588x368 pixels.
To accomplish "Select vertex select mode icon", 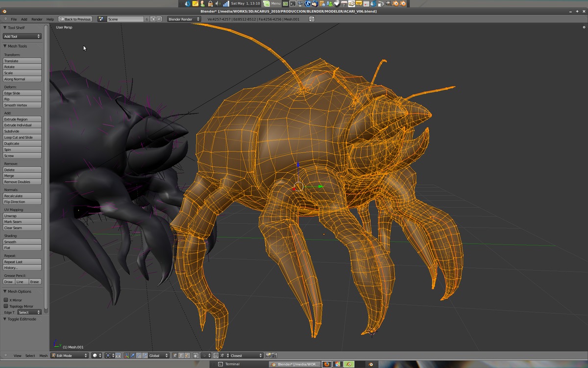I will click(175, 355).
